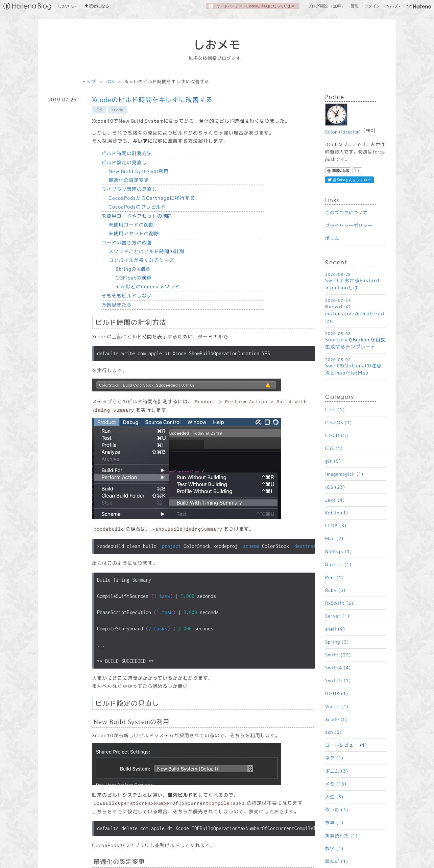Jump to 最適化の設定変更 in contents

tap(128, 180)
